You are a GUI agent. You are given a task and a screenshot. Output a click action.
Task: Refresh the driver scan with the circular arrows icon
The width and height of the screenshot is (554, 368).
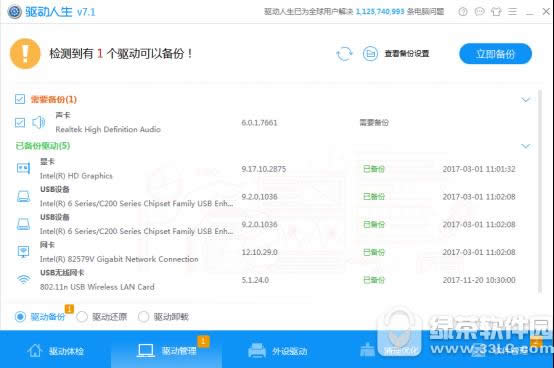(344, 54)
